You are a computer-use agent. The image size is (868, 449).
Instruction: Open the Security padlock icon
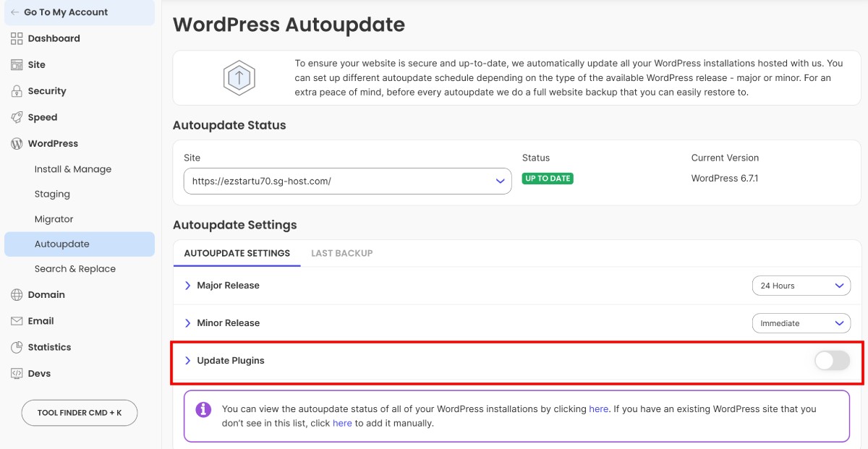point(16,90)
